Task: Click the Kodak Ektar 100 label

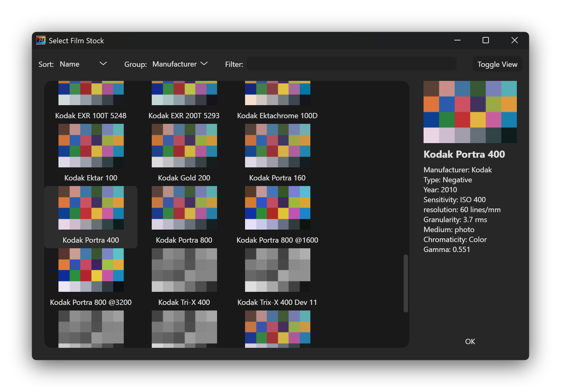Action: tap(91, 178)
